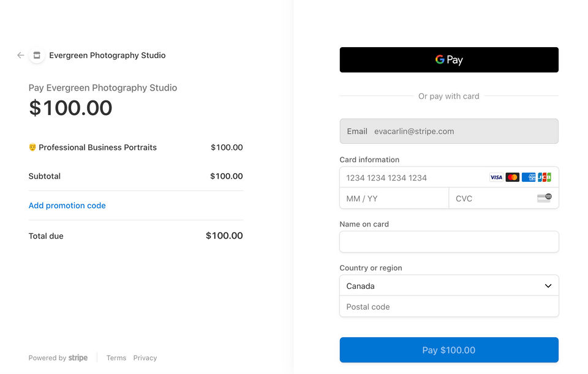Image resolution: width=588 pixels, height=374 pixels.
Task: Click the Postal code field
Action: [449, 307]
